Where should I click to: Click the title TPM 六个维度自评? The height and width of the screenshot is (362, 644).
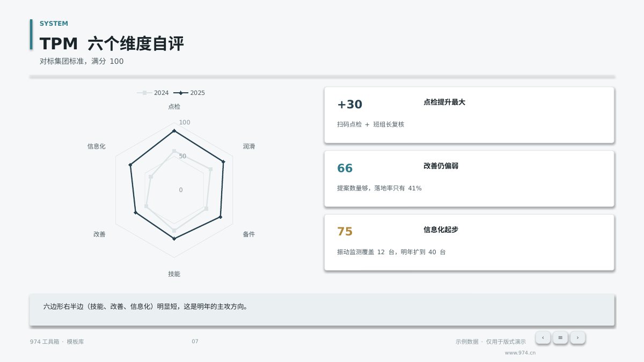(x=112, y=43)
